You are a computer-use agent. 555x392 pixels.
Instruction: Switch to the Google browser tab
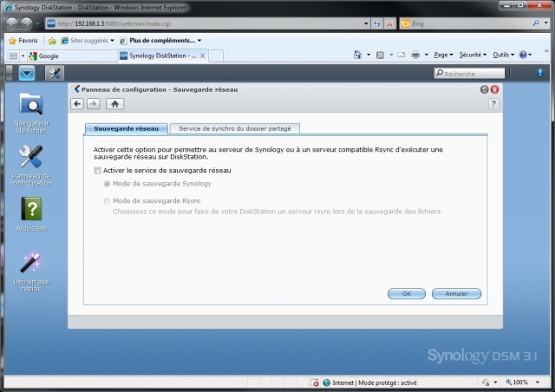[x=72, y=56]
